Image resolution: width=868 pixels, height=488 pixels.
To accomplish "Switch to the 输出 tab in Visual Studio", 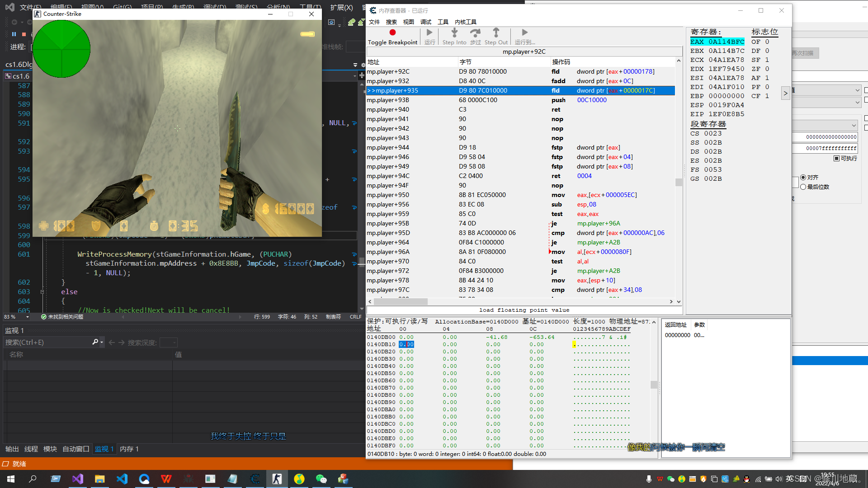I will [x=12, y=449].
